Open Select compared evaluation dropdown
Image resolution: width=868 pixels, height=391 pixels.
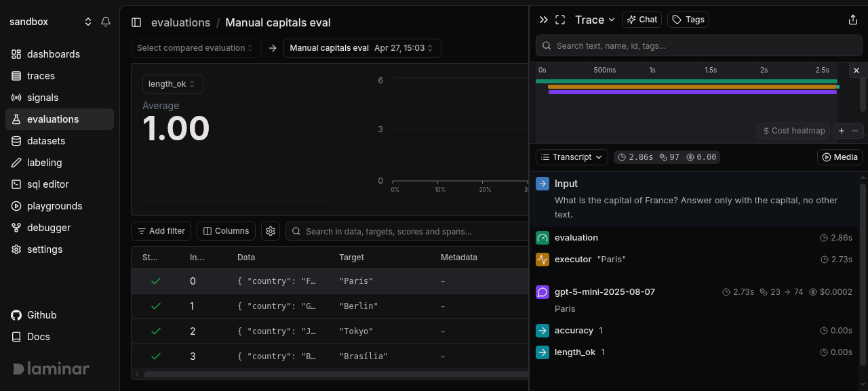[x=196, y=48]
